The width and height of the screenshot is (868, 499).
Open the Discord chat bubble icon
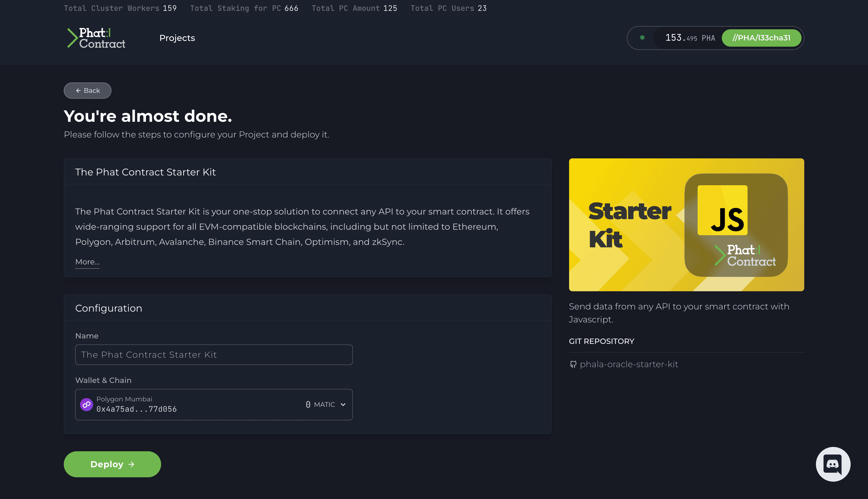pos(833,464)
